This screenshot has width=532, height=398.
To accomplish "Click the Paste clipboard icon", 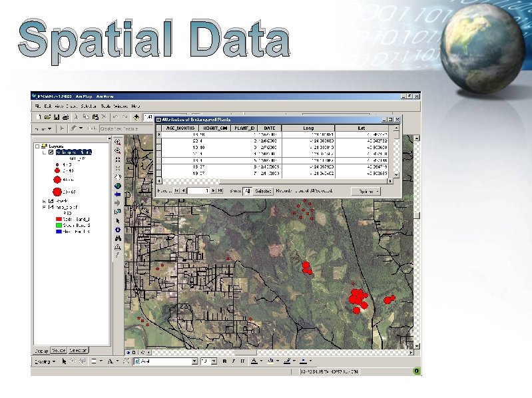I will [95, 117].
